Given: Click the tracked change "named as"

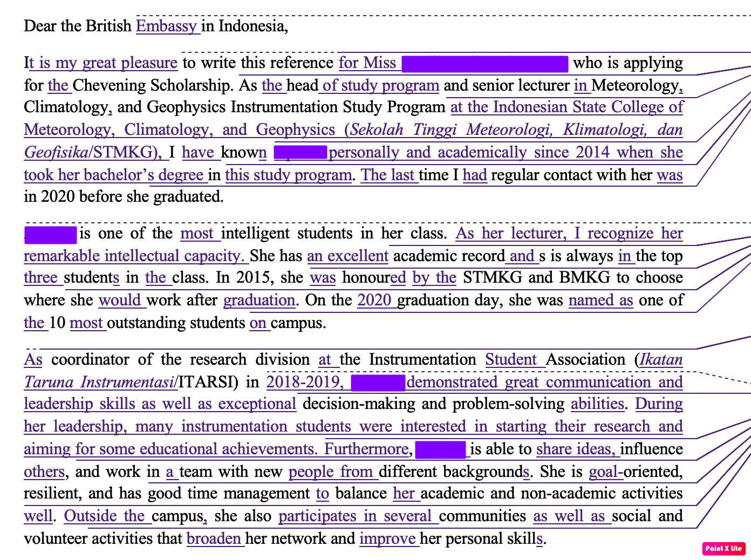Looking at the screenshot, I should click(600, 300).
